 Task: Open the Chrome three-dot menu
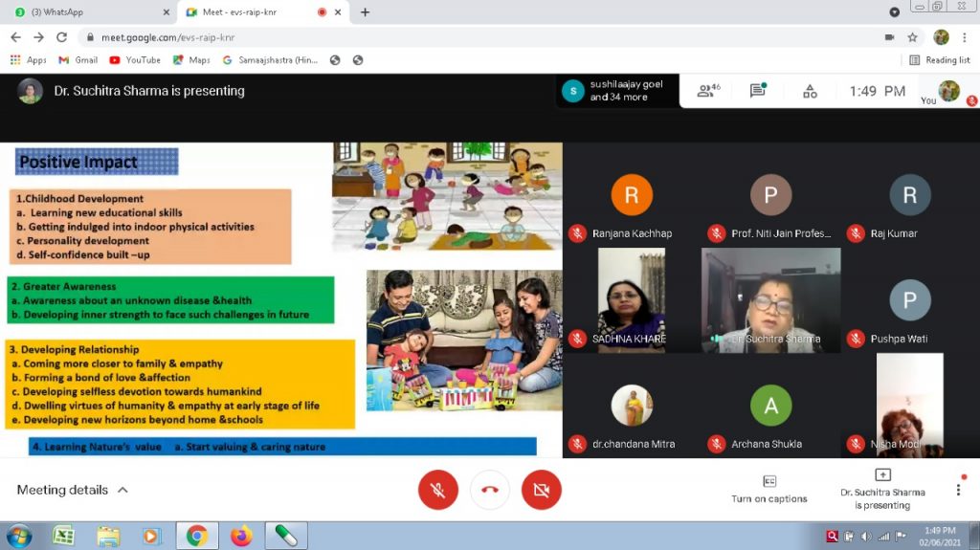point(966,37)
